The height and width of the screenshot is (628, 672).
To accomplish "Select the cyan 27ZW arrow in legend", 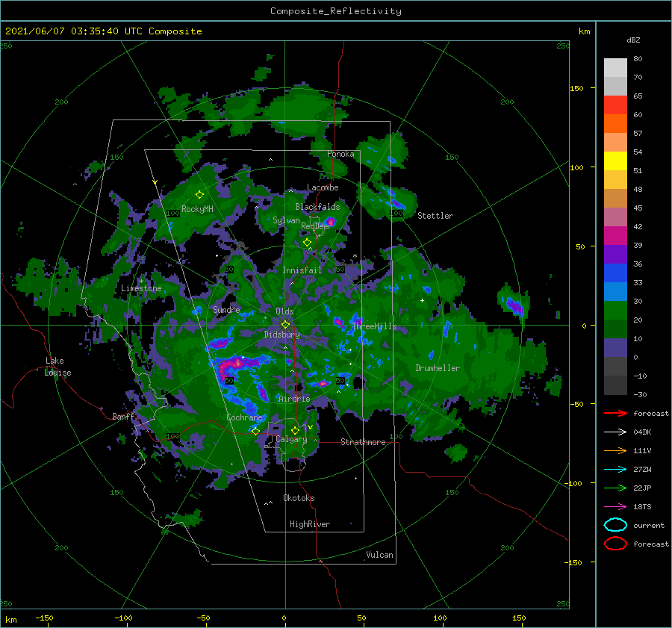I will tap(615, 470).
